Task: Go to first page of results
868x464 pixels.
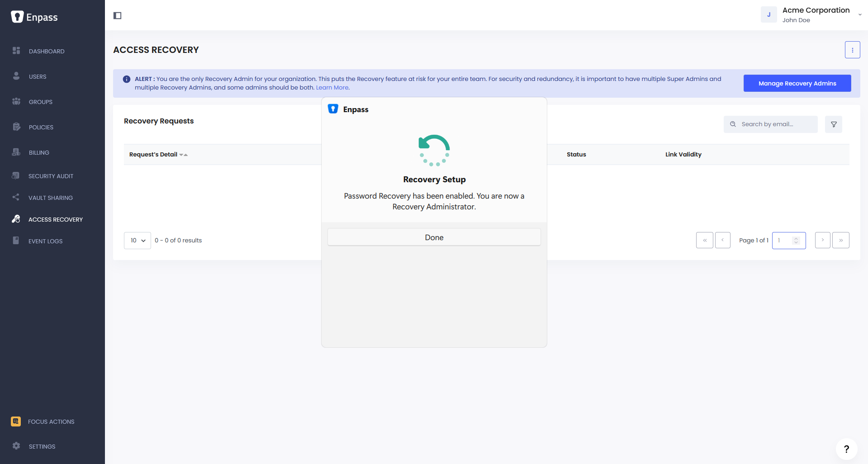Action: click(704, 240)
